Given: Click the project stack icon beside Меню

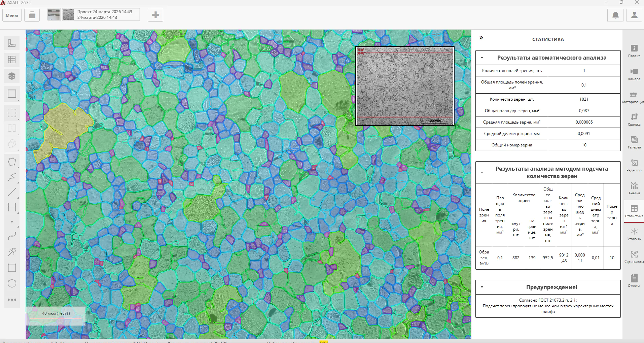Looking at the screenshot, I should pos(32,15).
